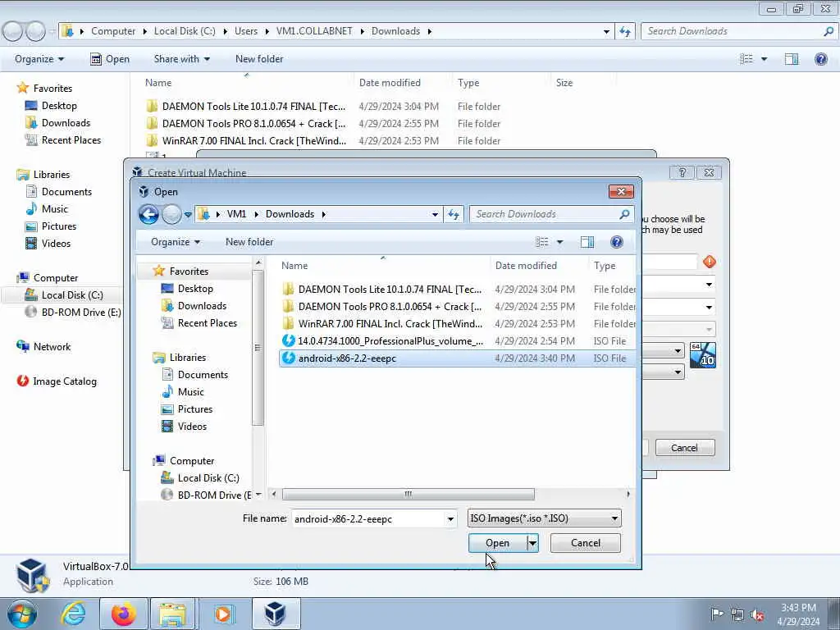Click New folder in the Open dialog

pos(249,242)
